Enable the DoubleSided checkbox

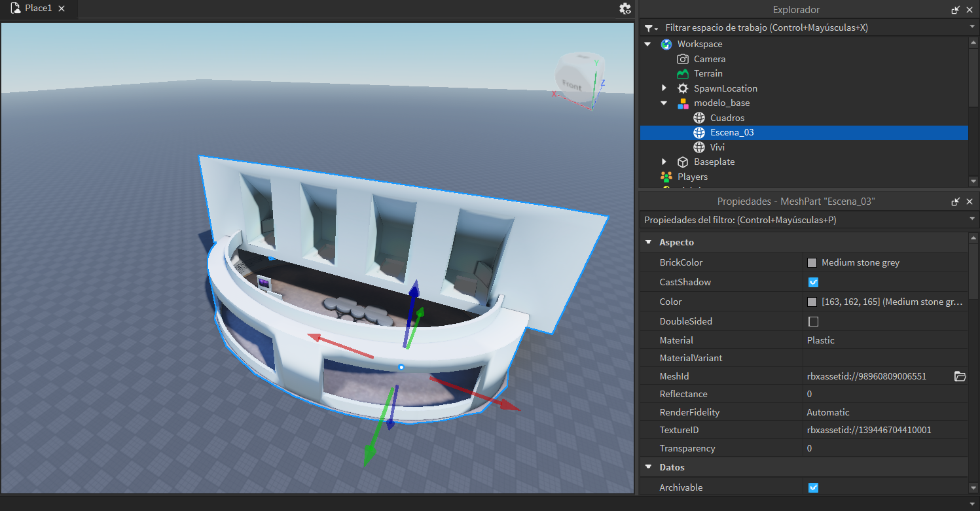(813, 321)
